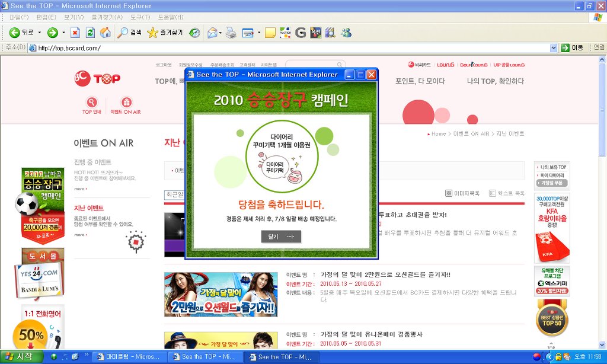Viewport: 607px width, 364px height.
Task: Open Forward button history dropdown arrow
Action: pos(63,33)
